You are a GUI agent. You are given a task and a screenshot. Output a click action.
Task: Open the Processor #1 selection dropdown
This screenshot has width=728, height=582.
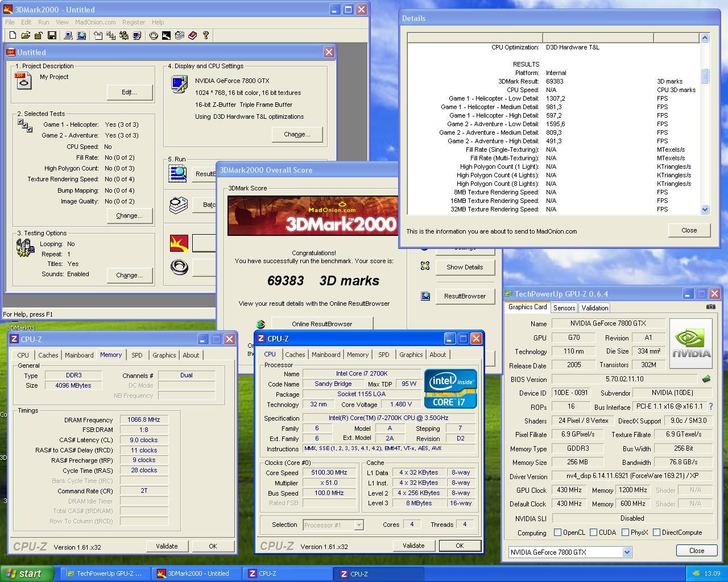359,525
